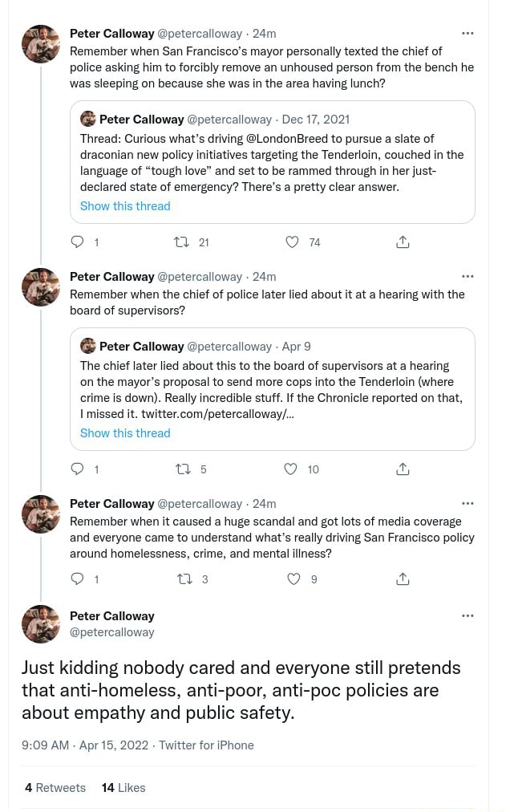The height and width of the screenshot is (812, 510).
Task: View the 14 Likes of the final tweet
Action: click(123, 787)
